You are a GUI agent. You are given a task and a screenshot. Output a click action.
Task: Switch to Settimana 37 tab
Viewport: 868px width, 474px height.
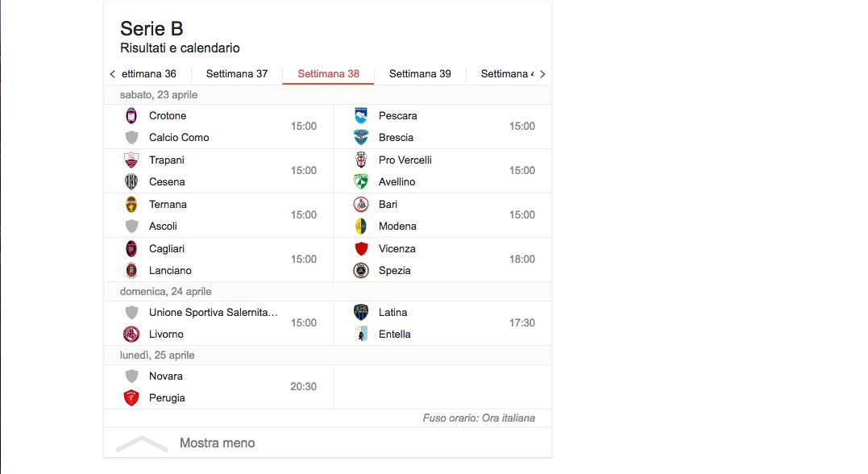tap(237, 73)
